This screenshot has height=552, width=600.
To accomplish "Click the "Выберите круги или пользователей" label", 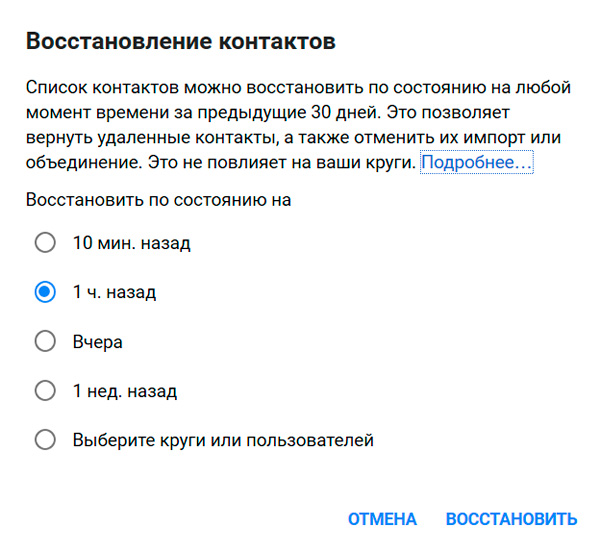I will [x=223, y=439].
